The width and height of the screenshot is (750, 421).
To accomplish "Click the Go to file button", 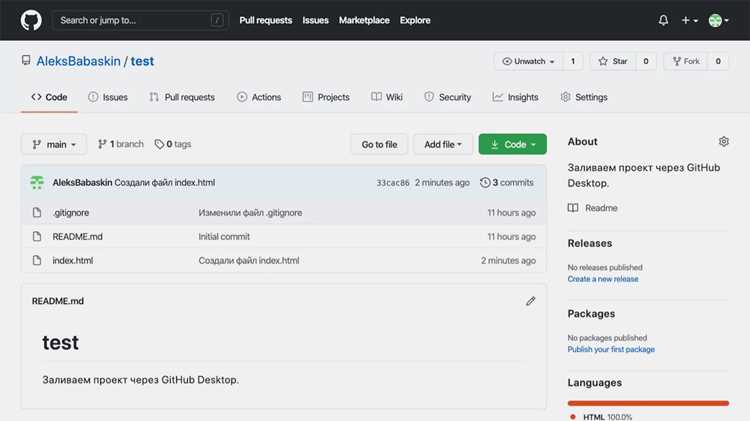I will click(x=379, y=144).
